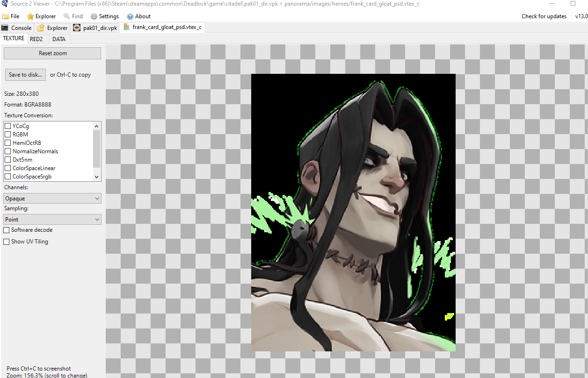Enable the ColorSpaceSrgb checkbox
This screenshot has width=588, height=378.
(8, 177)
